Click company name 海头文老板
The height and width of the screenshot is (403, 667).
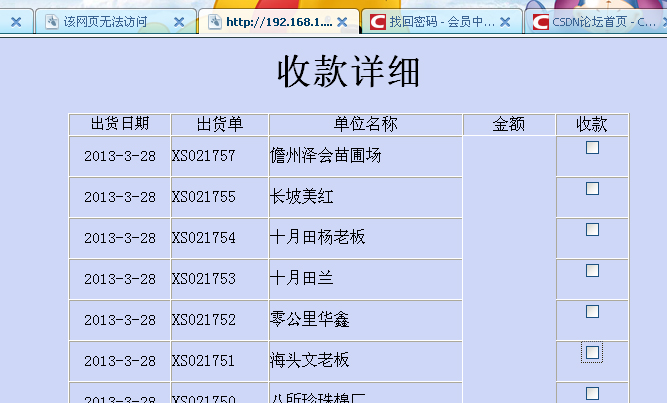[x=310, y=360]
